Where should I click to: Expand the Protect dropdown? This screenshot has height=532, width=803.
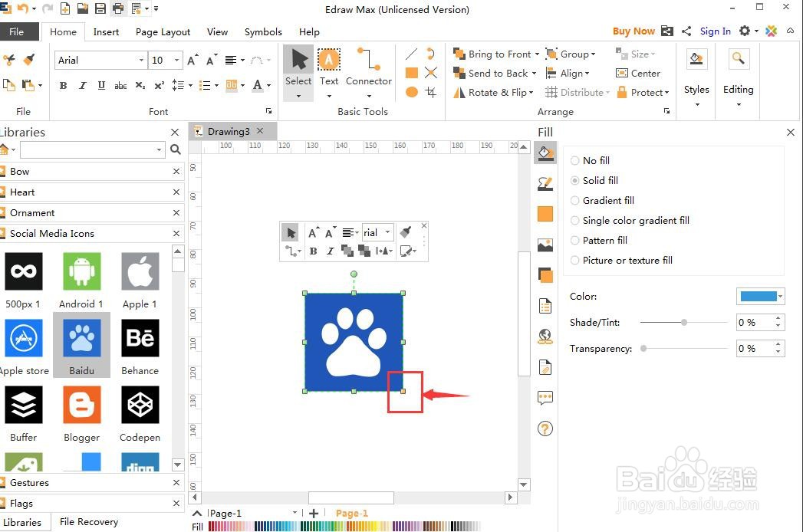point(666,93)
